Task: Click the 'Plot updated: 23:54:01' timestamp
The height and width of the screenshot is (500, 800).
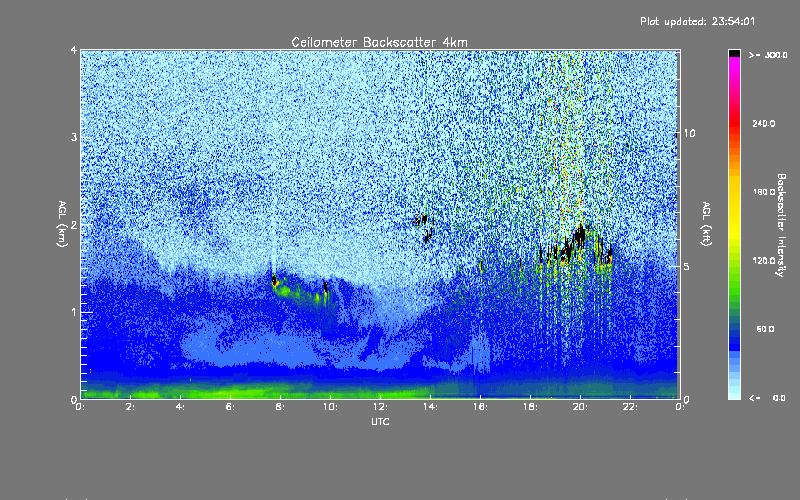Action: tap(697, 21)
